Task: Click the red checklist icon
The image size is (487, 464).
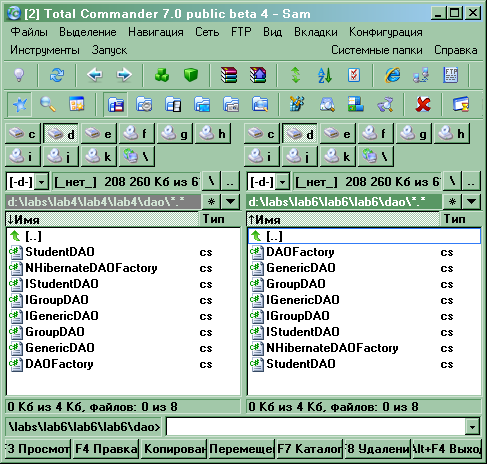Action: pyautogui.click(x=354, y=75)
